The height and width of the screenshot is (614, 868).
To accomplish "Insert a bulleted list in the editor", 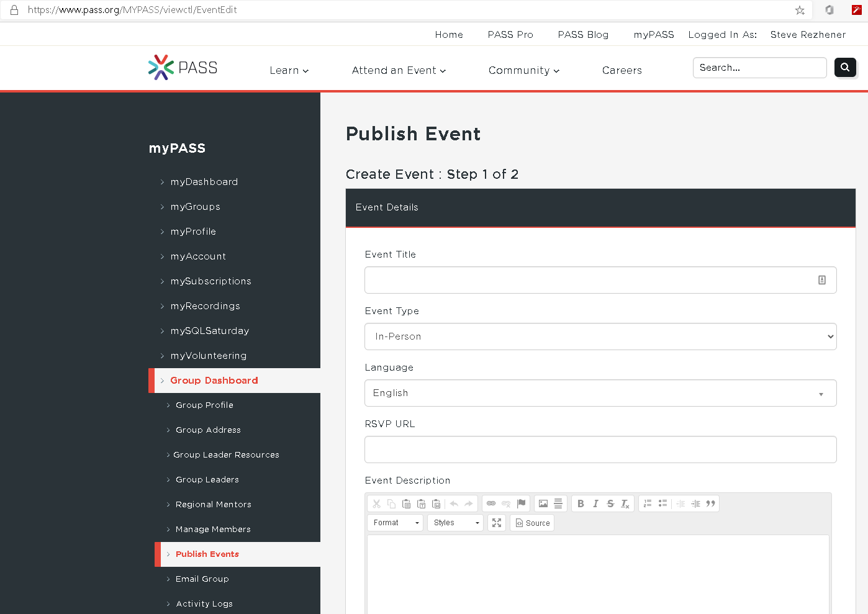I will click(662, 503).
